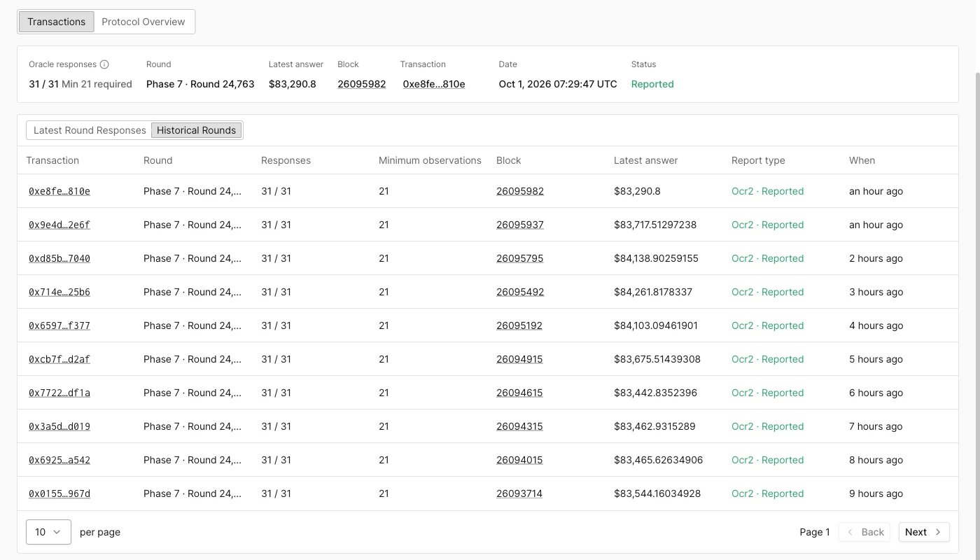Click the Back pagination button
Viewport: 980px width, 560px height.
864,532
